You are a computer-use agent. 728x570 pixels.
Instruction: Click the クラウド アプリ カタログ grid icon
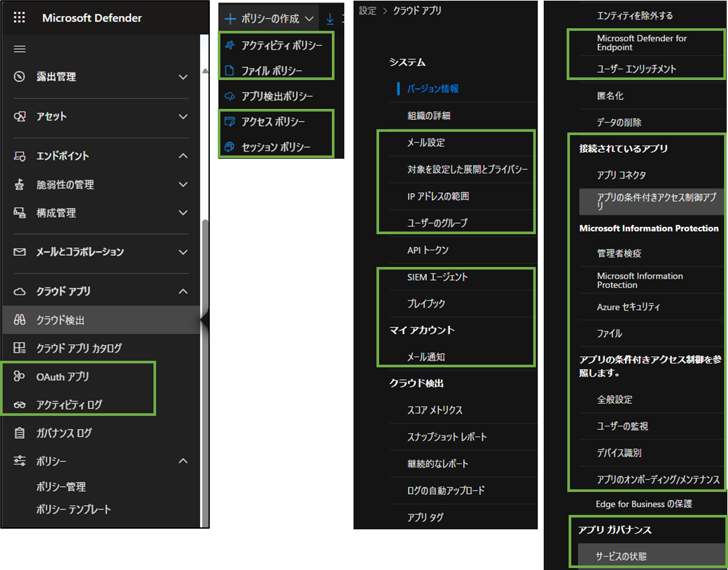(20, 348)
